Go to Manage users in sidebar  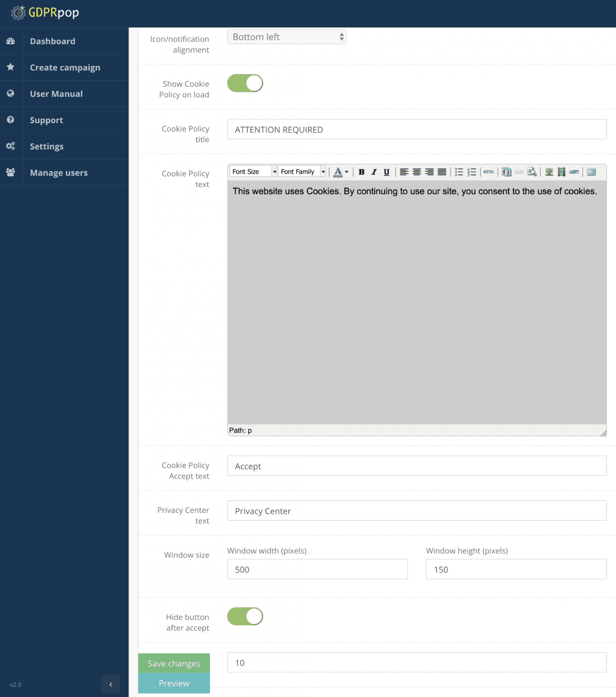(59, 173)
